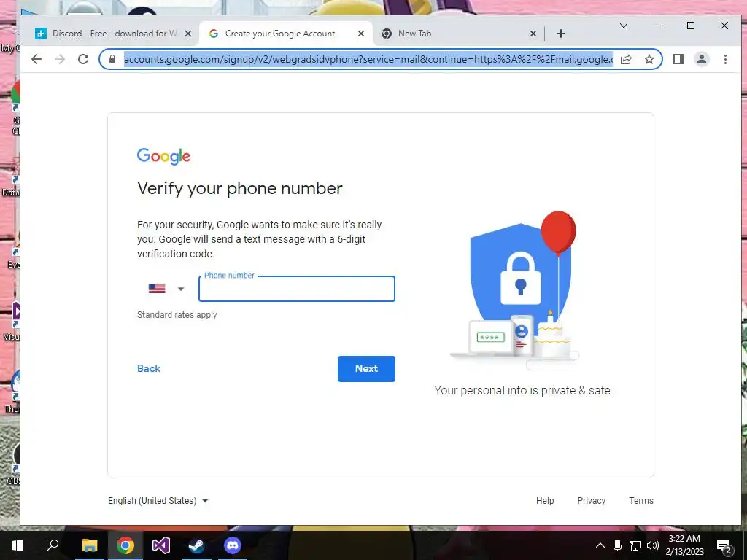The height and width of the screenshot is (560, 747).
Task: Open Discord from the taskbar
Action: (x=233, y=545)
